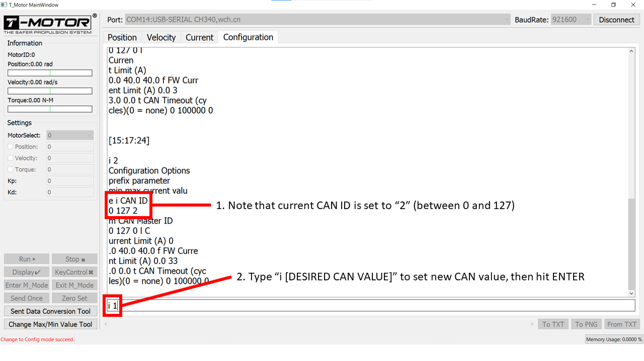Click the Display checkmark button
The width and height of the screenshot is (644, 361).
tap(27, 272)
